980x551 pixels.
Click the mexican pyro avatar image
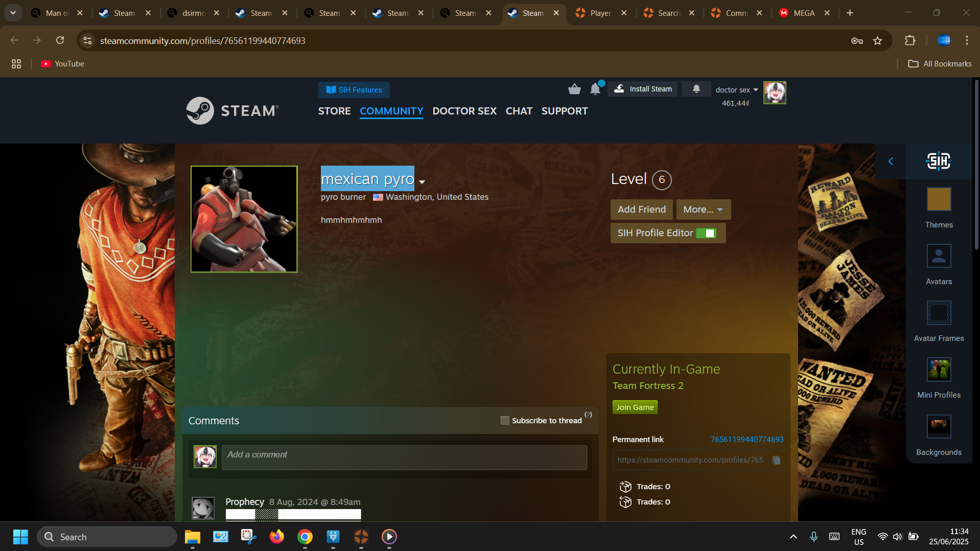244,219
